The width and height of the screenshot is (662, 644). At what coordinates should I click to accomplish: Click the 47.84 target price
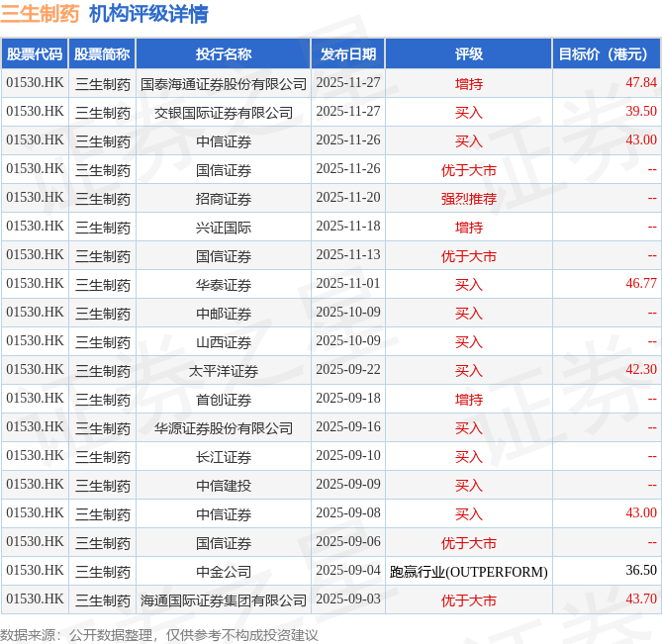[641, 83]
